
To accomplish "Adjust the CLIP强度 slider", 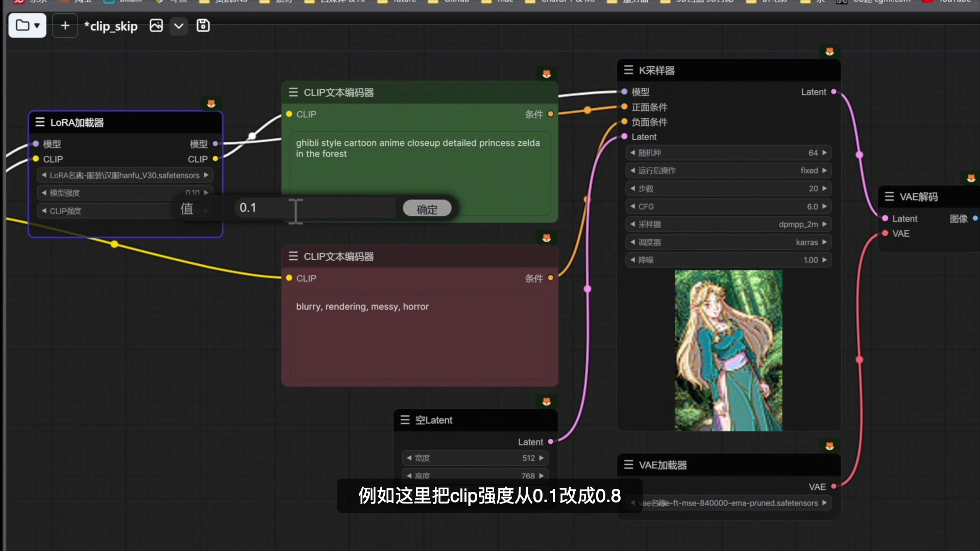I will (125, 211).
